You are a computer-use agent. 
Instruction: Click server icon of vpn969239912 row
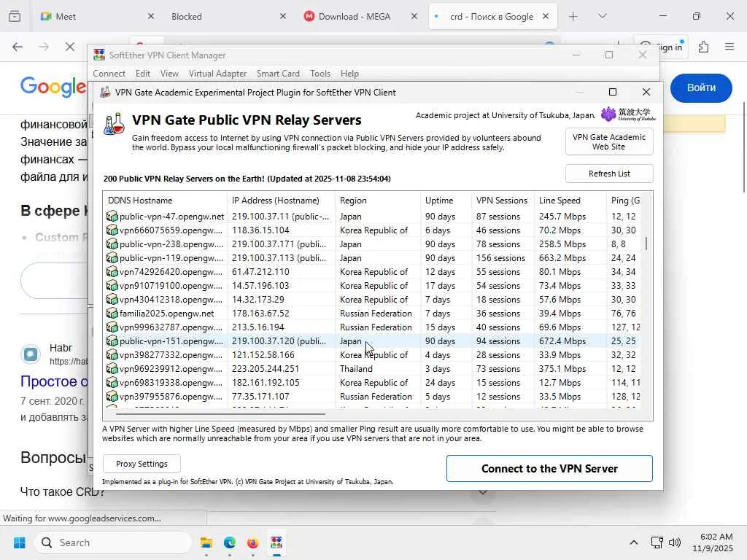(112, 368)
